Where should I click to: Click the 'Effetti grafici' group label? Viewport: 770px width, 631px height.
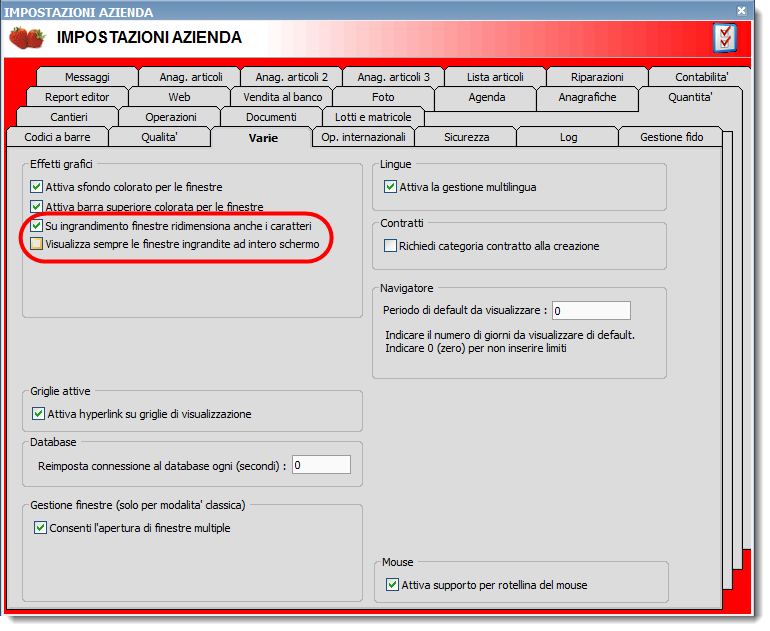[x=61, y=164]
